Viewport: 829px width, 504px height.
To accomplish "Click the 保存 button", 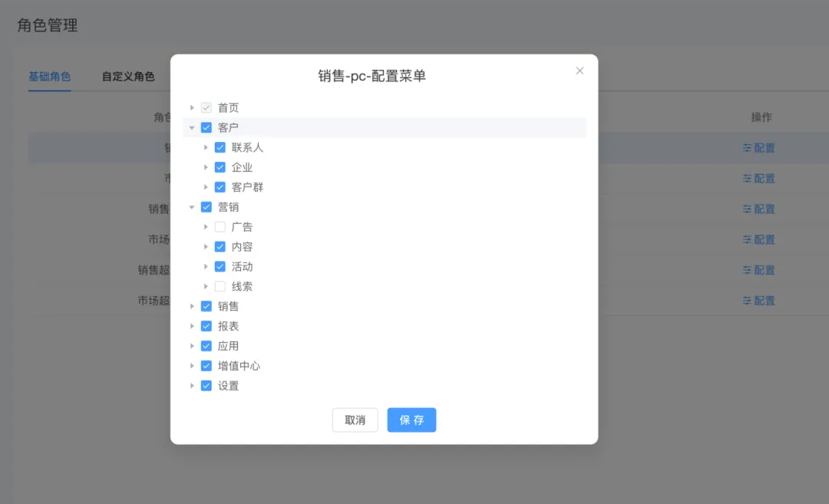I will pos(411,420).
